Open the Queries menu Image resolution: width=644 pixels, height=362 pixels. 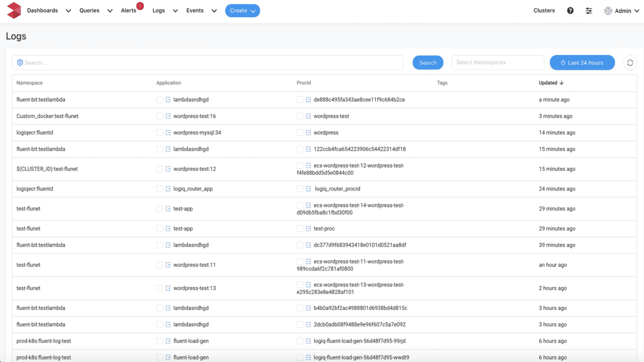89,10
